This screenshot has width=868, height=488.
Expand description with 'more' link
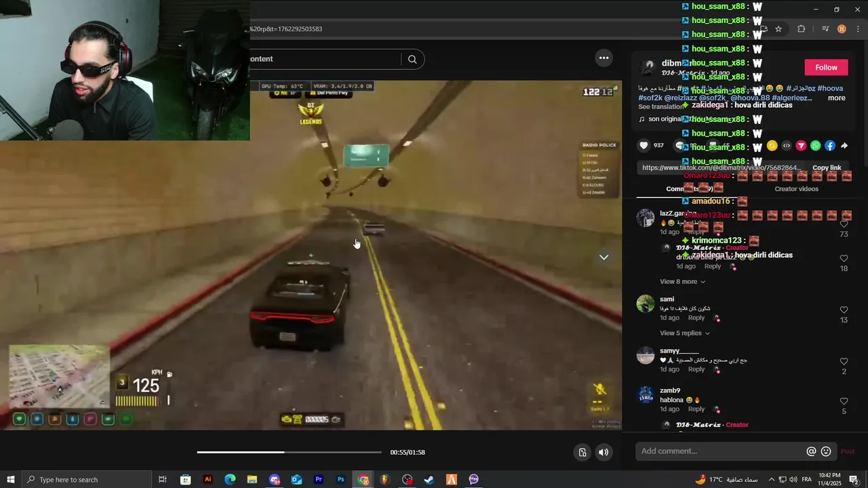click(x=836, y=98)
